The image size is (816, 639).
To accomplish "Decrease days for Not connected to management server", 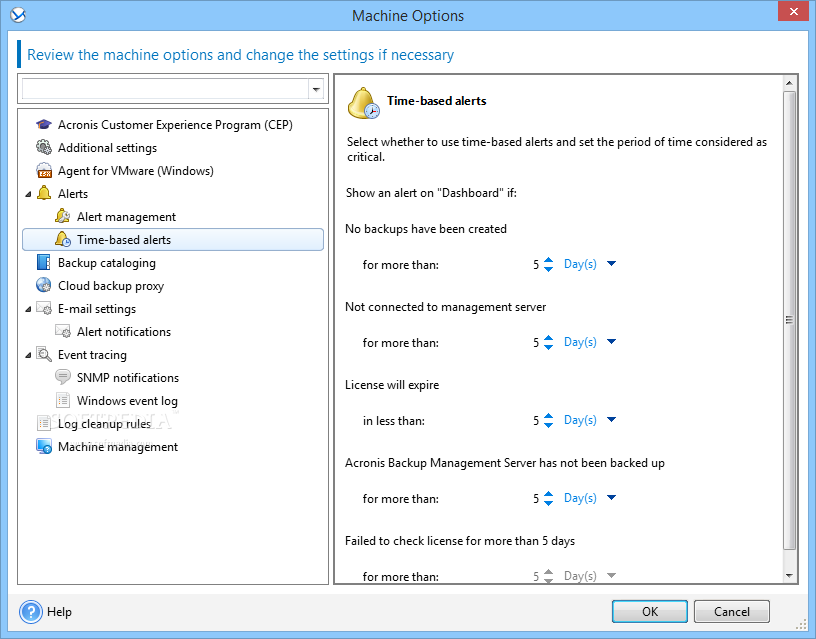I will 549,347.
